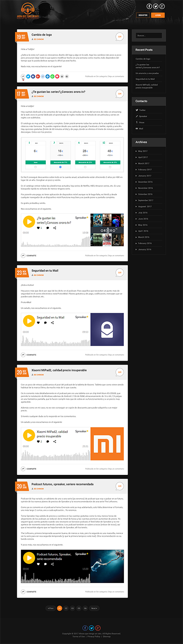Go to page 03 in pagination
183x644 pixels.
point(72,608)
